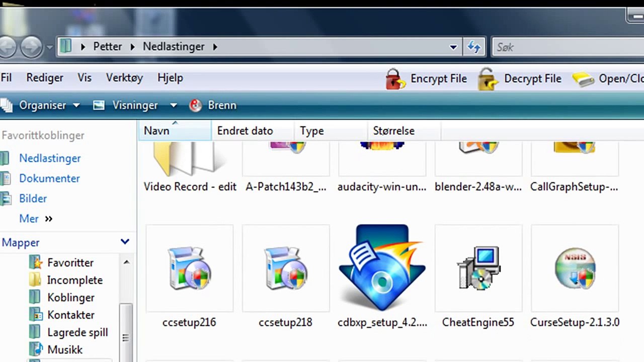Click the Open/Close key icon
Image resolution: width=644 pixels, height=362 pixels.
[583, 79]
